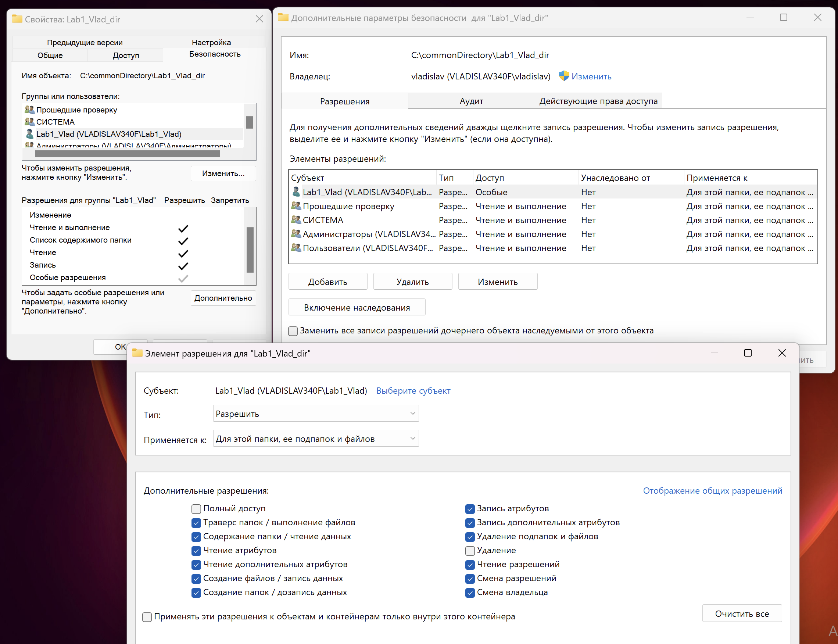Open the Тип dropdown set to Разрешить
The width and height of the screenshot is (838, 644).
315,414
